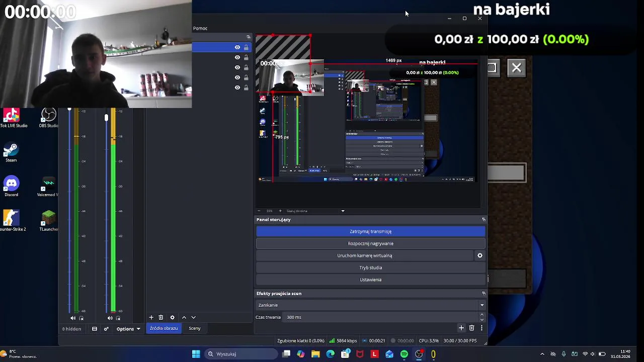Click the 5864 kbps bitrate status

click(343, 341)
